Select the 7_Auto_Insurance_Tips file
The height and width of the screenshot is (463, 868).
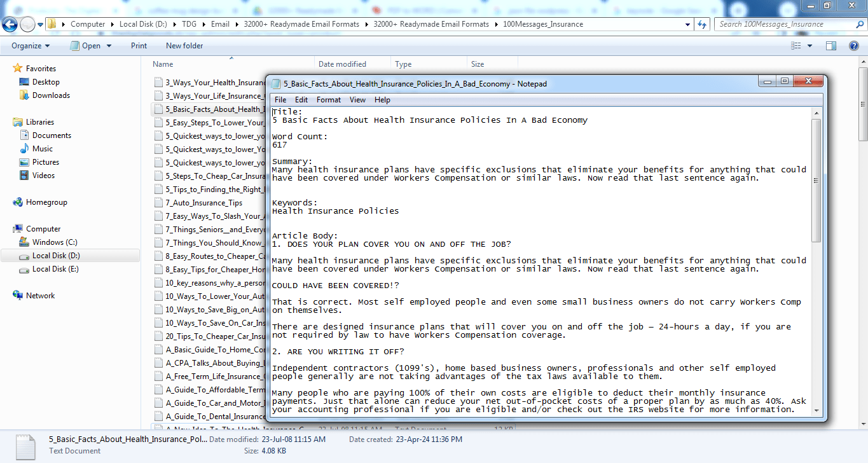(x=203, y=203)
